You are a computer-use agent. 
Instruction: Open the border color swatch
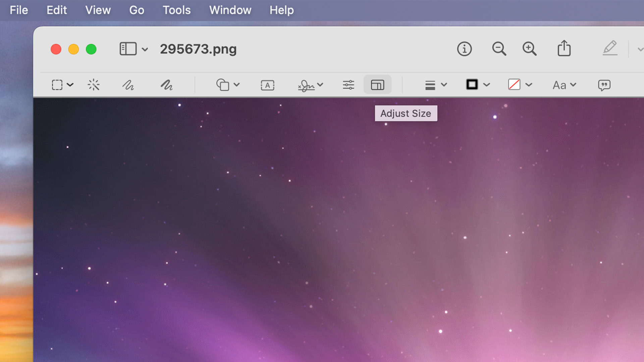tap(472, 84)
